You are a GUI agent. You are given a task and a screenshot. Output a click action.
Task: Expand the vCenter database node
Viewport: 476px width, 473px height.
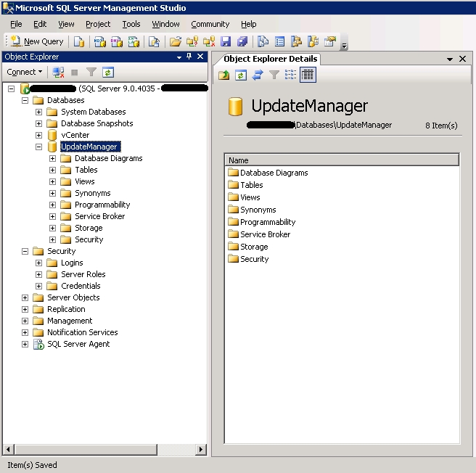(x=39, y=135)
